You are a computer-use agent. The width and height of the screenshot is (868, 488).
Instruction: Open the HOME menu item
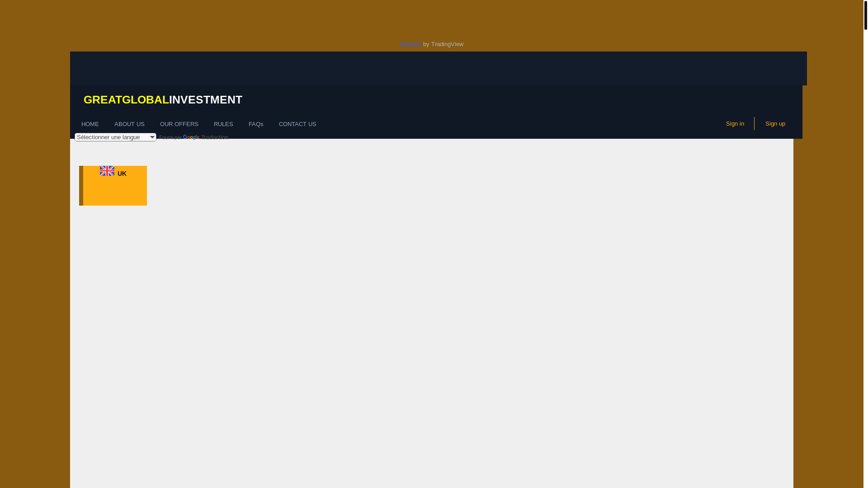90,124
